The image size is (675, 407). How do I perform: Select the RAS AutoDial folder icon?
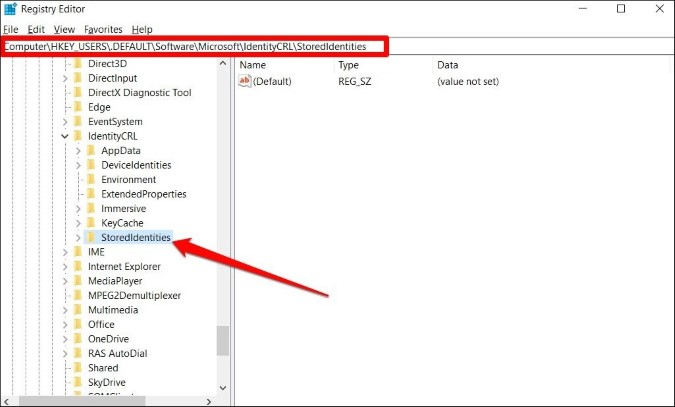(x=78, y=353)
